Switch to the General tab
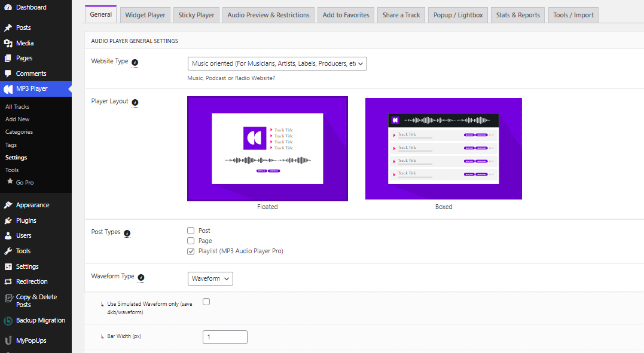The width and height of the screenshot is (644, 353). (100, 14)
